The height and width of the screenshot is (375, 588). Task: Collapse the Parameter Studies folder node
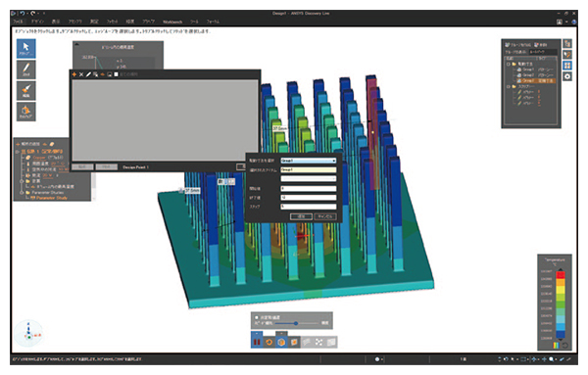(22, 192)
